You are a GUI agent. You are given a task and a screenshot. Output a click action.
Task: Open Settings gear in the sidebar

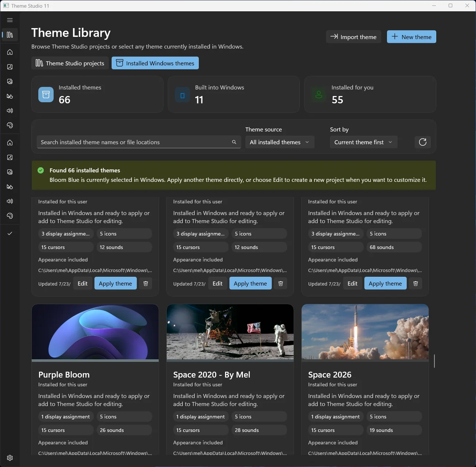(x=10, y=458)
